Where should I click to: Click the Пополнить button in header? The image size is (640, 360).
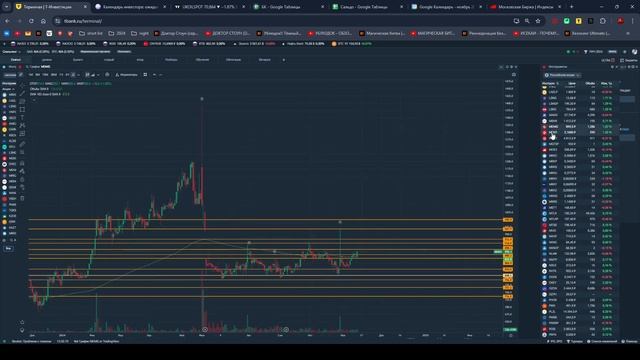click(x=124, y=52)
